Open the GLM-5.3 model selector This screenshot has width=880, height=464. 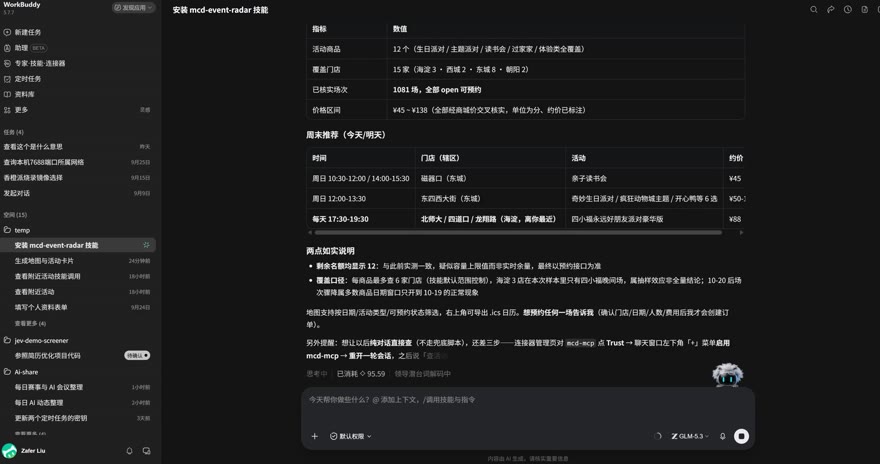point(690,436)
